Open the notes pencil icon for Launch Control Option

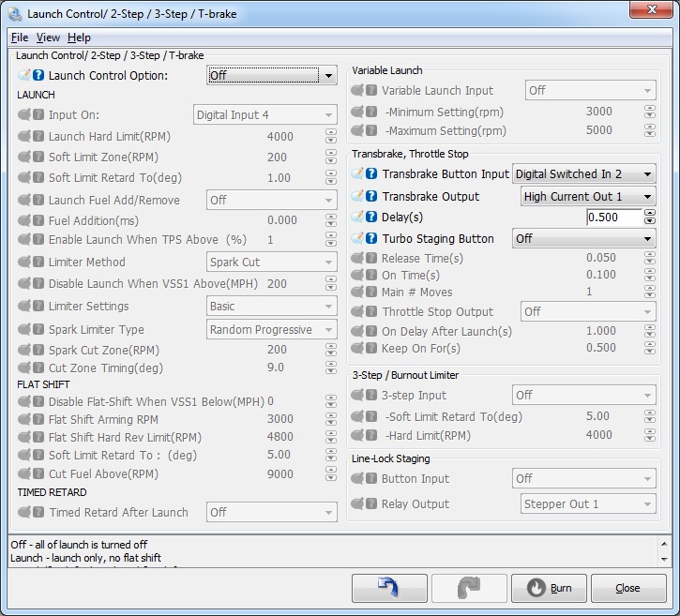point(24,76)
